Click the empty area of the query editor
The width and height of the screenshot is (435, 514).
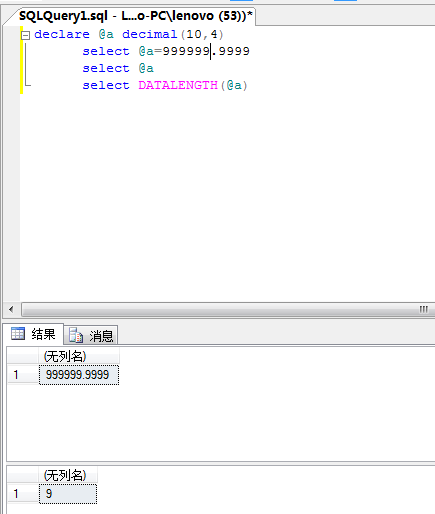coord(227,193)
